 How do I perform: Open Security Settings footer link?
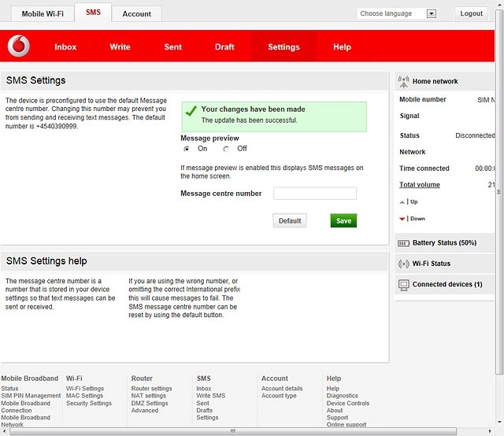pos(89,403)
